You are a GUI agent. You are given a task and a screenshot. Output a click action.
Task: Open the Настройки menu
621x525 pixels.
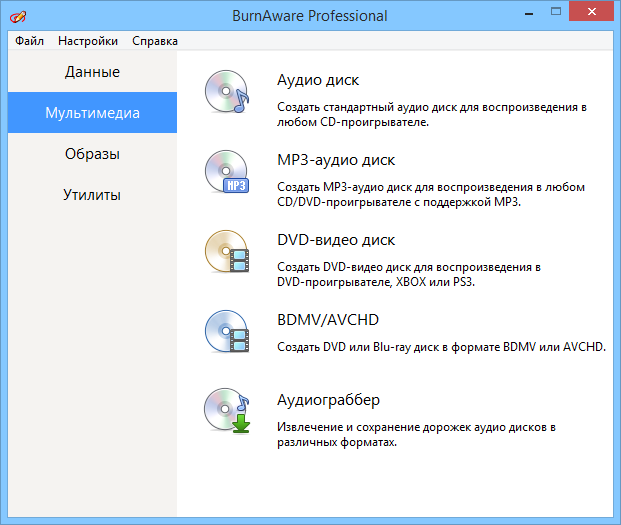click(88, 41)
